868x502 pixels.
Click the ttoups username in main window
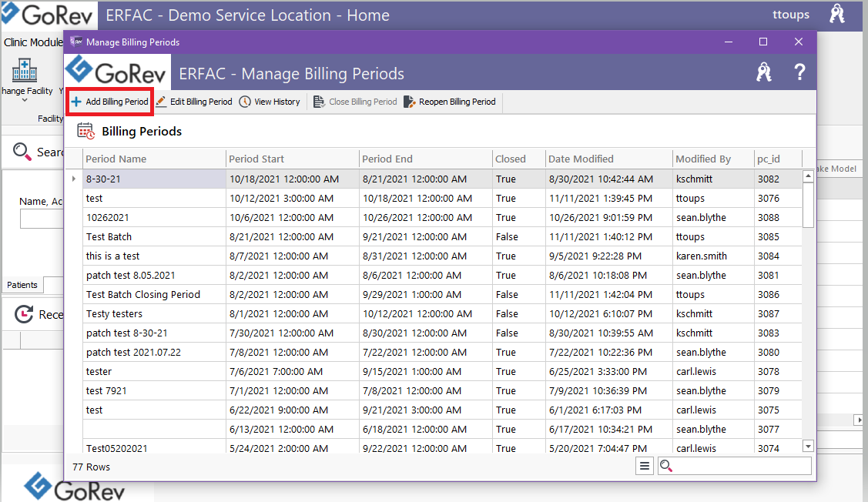(791, 15)
